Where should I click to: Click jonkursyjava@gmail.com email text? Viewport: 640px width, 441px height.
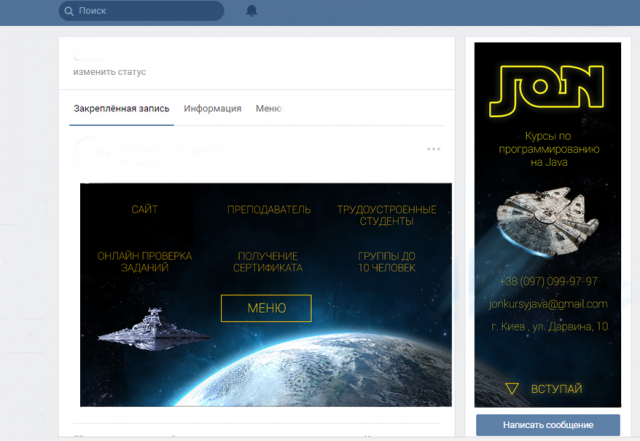(548, 304)
